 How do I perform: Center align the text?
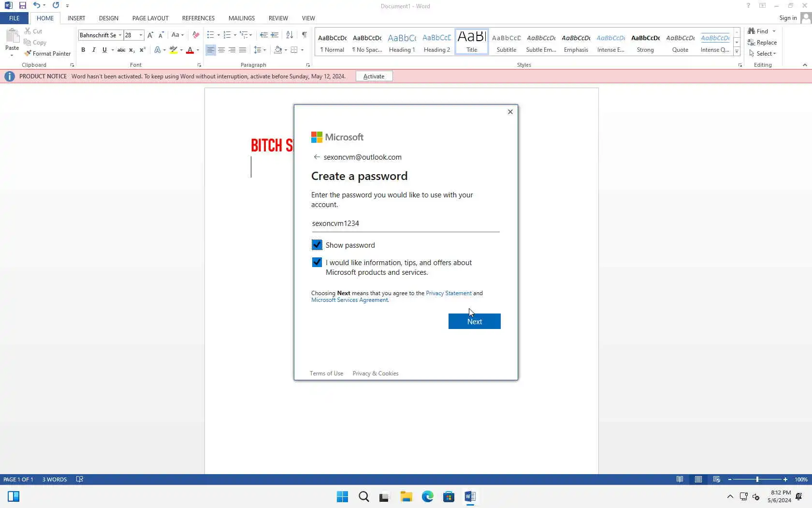221,50
